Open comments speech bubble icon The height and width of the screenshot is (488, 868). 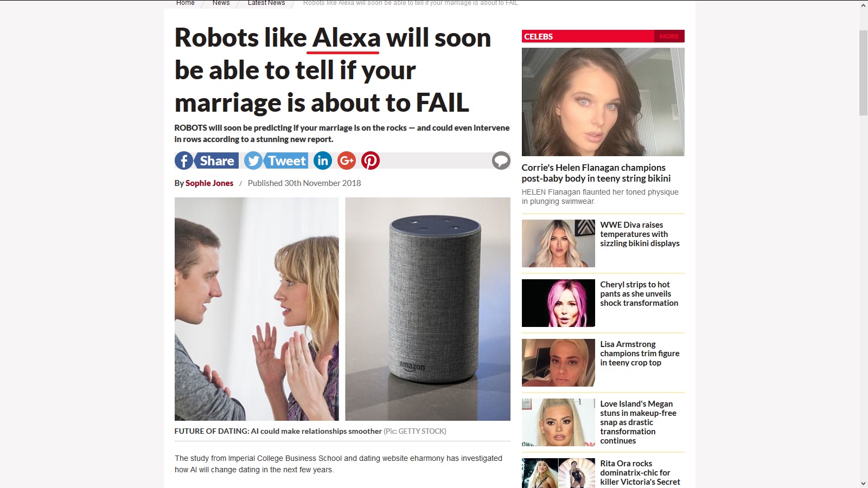click(x=501, y=160)
